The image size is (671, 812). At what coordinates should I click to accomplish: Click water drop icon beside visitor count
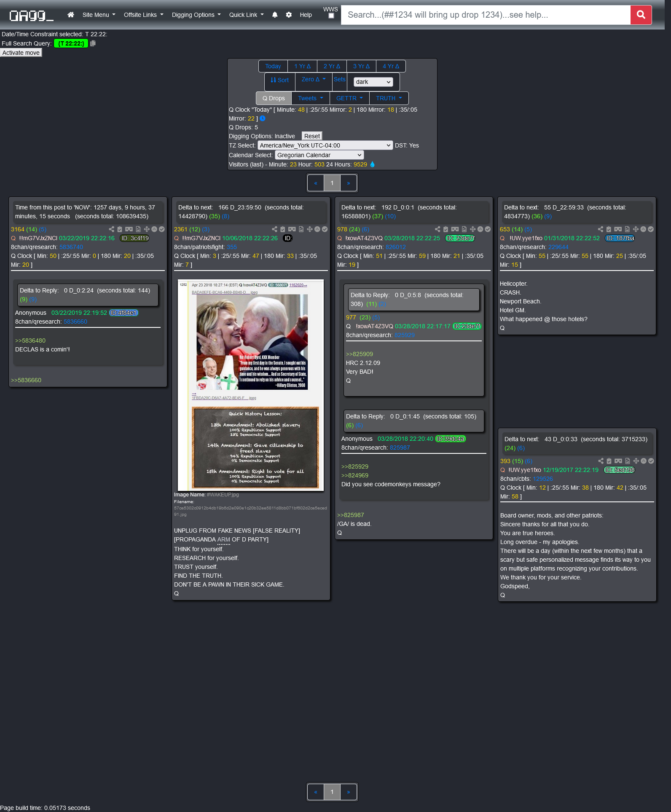pos(372,164)
